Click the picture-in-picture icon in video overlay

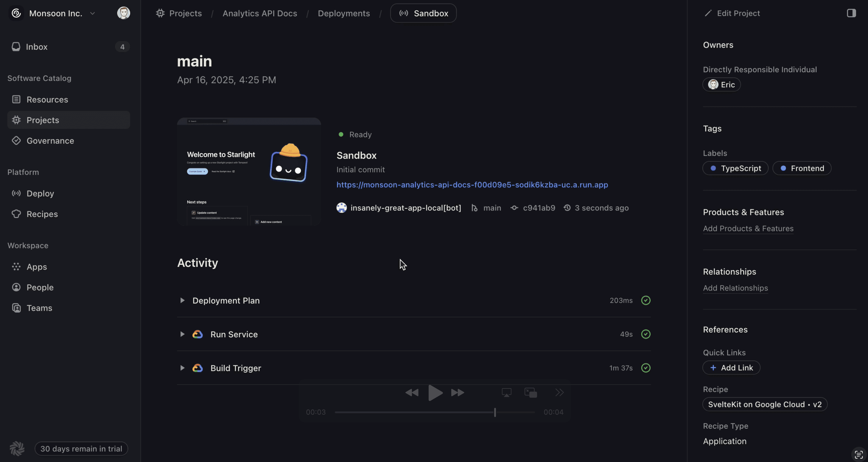point(531,393)
